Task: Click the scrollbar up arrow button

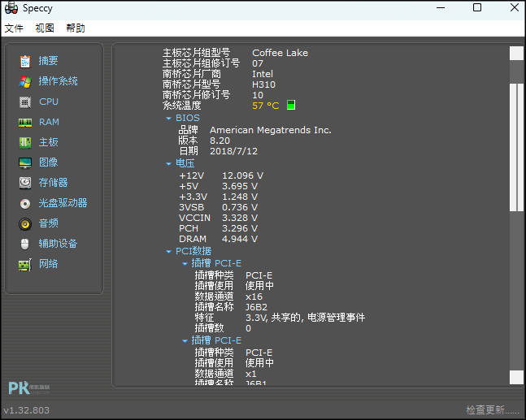Action: point(516,54)
